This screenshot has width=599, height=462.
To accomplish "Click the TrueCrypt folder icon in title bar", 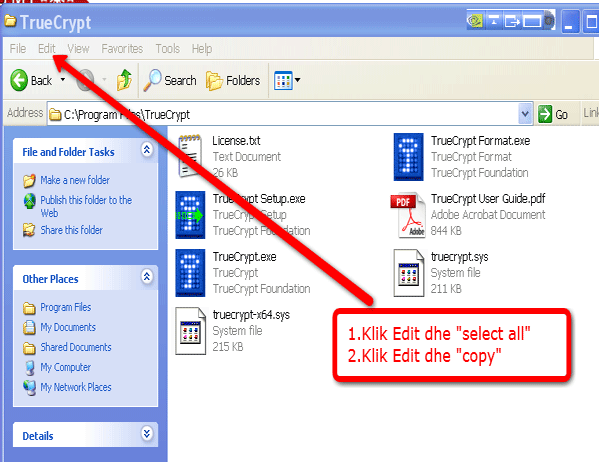I will [x=10, y=21].
